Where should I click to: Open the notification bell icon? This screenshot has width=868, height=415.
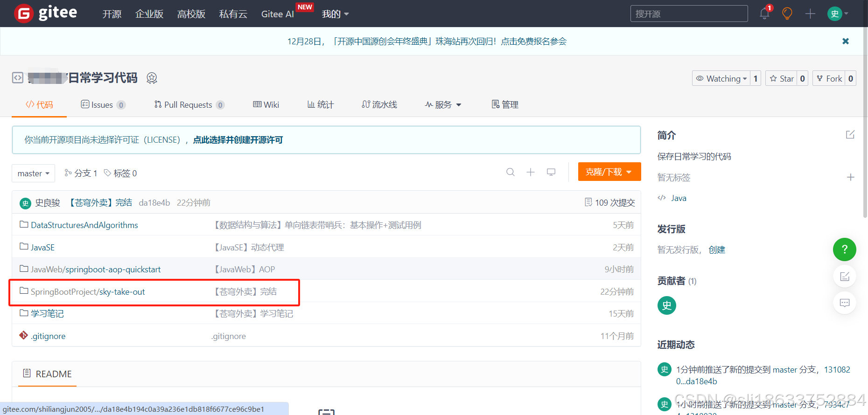point(764,13)
